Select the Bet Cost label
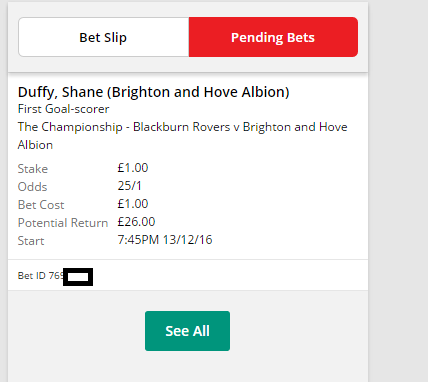The width and height of the screenshot is (428, 382). click(41, 205)
